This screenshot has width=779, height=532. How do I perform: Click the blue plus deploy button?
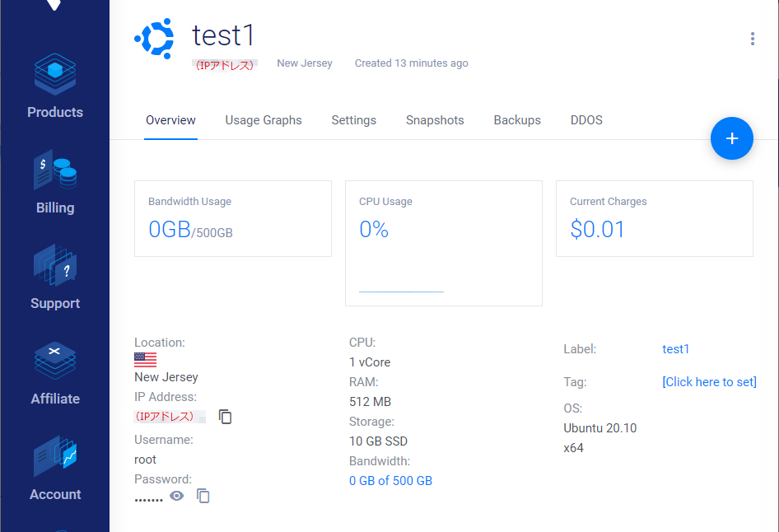pos(731,138)
